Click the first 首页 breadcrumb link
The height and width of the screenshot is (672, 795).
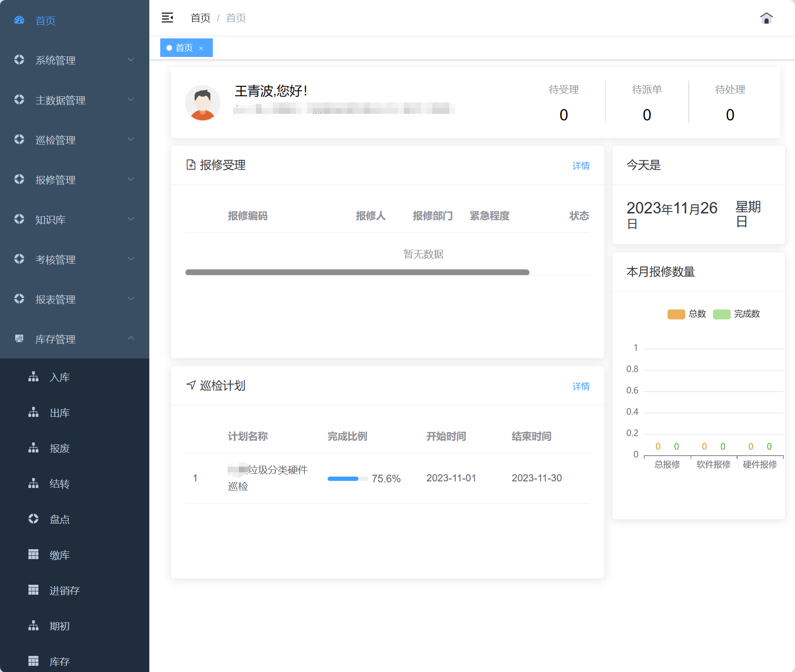click(201, 18)
